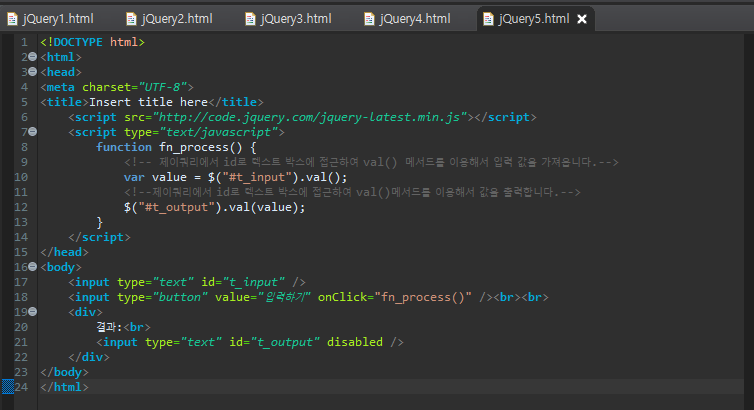Click the jQuery5.html file icon
The height and width of the screenshot is (410, 754).
click(488, 19)
